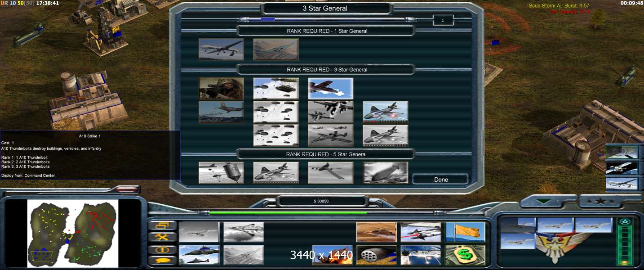Open the options wrench button
Image resolution: width=644 pixels, height=270 pixels.
pyautogui.click(x=162, y=237)
